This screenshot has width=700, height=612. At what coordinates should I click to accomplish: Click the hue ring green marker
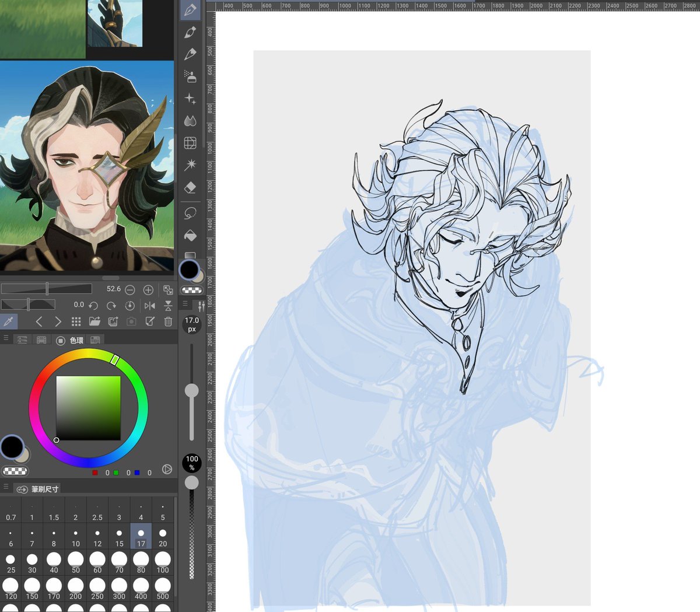click(115, 360)
